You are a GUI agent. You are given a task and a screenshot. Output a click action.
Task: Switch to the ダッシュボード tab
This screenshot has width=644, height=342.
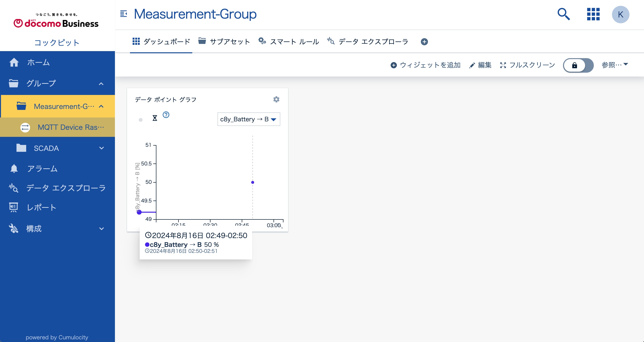tap(161, 41)
